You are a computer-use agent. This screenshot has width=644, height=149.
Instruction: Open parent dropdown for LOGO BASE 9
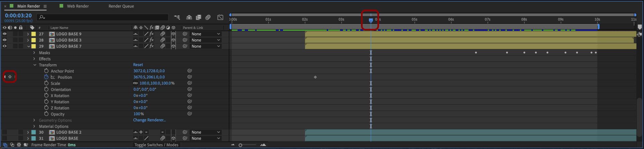[x=205, y=34]
